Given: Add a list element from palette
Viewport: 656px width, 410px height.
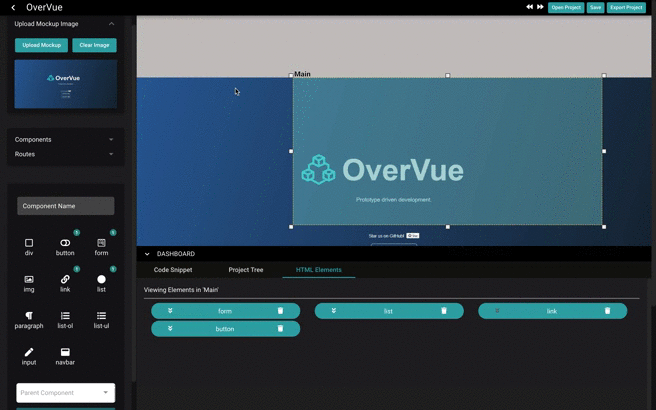Looking at the screenshot, I should (x=101, y=283).
